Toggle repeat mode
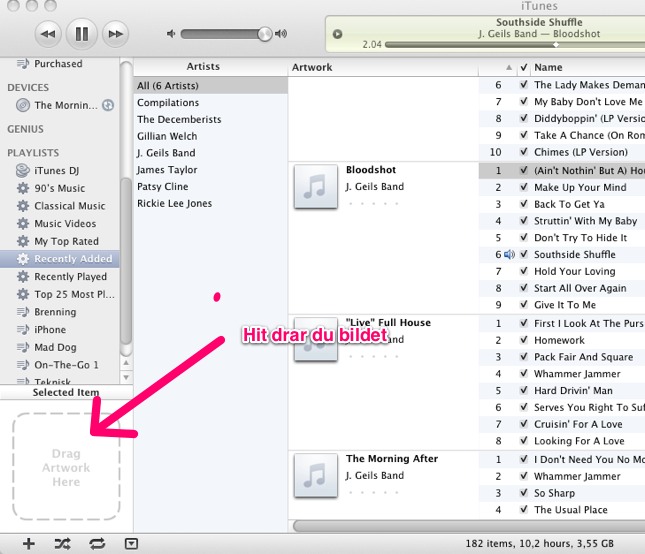 97,544
